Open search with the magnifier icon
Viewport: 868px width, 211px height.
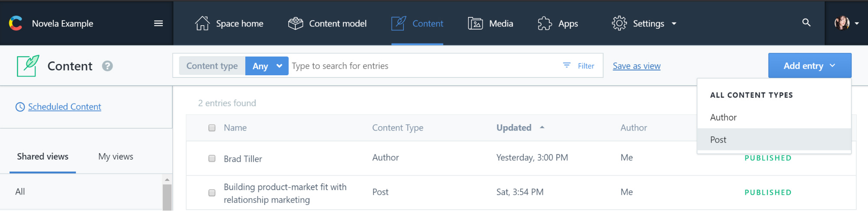click(806, 23)
